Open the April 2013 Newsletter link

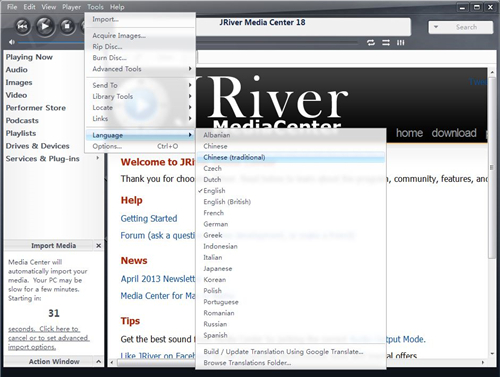tap(158, 279)
